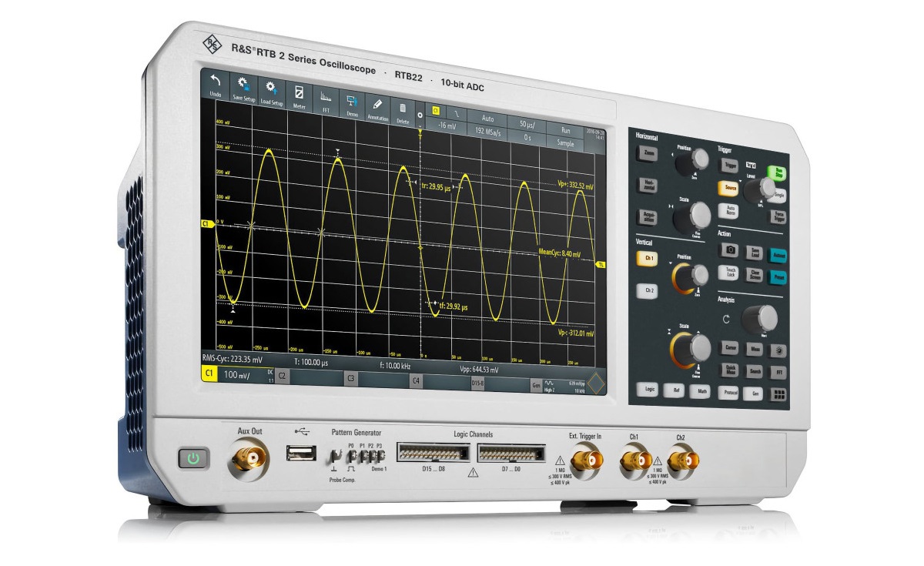Tap the diamond menu icon on the screen

tap(597, 382)
